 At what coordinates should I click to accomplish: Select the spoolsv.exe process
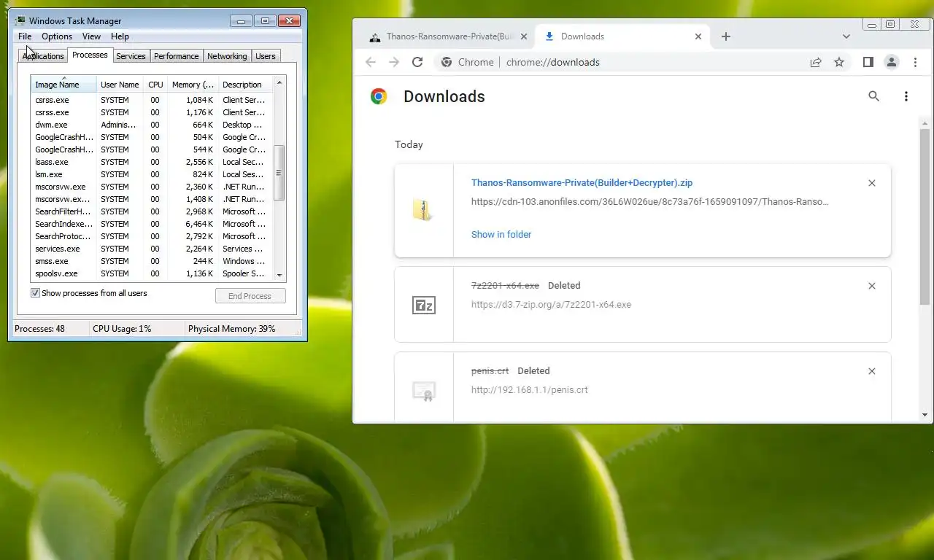click(x=152, y=273)
